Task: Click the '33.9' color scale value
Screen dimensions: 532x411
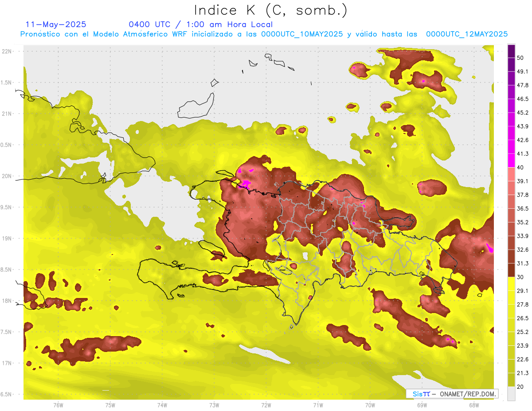Action: point(523,236)
